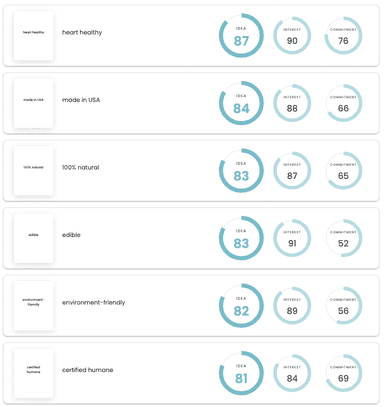Select the certified humane Commitment score 69 circle
Screen dimensions: 384x407
point(343,373)
